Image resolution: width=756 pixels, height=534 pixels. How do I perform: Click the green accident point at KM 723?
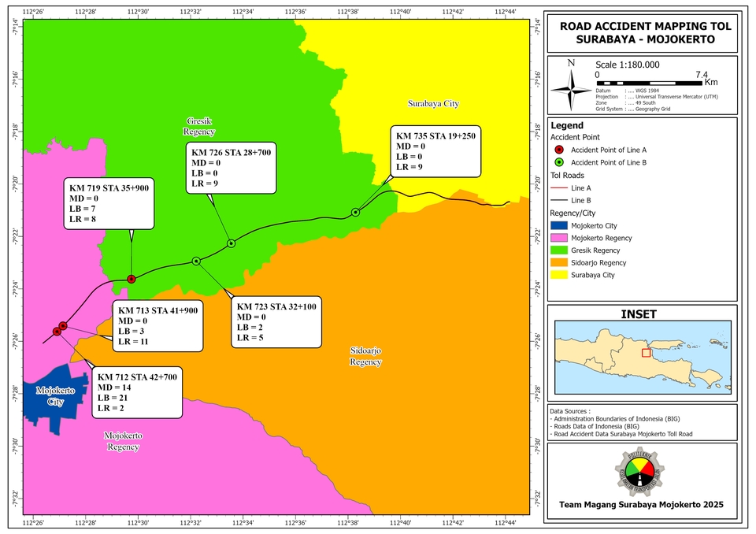tap(196, 261)
